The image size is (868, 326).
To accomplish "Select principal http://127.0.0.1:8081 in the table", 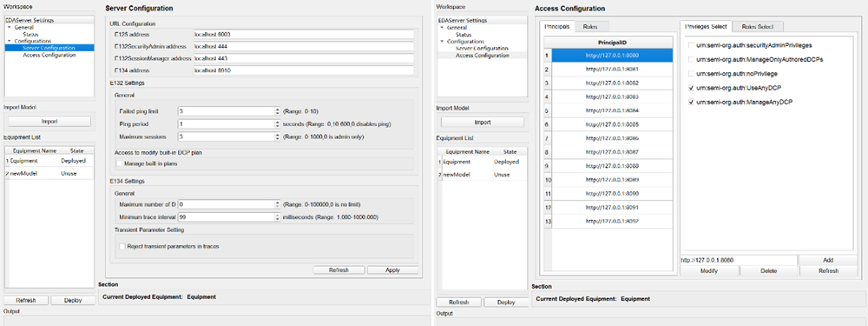I will (x=613, y=70).
